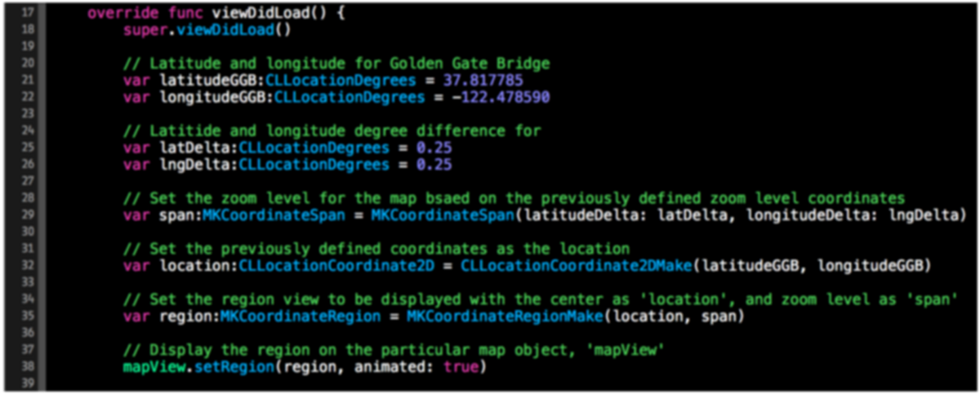This screenshot has height=394, width=980.
Task: Click the 'Set the region view' comment
Action: (540, 299)
